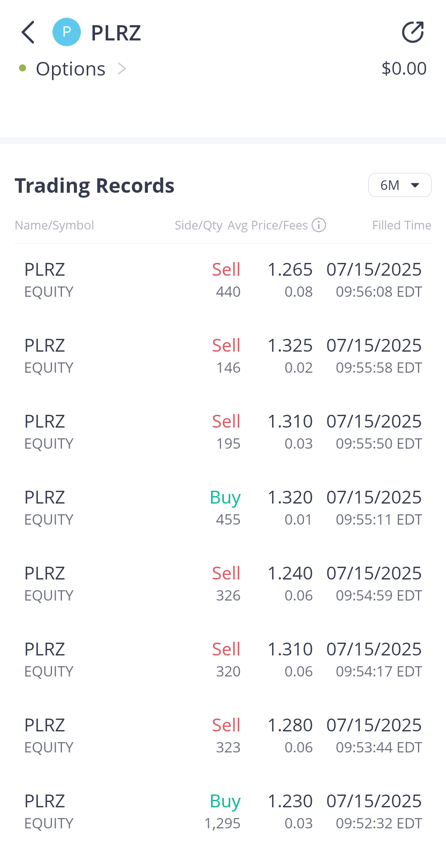The width and height of the screenshot is (446, 868).
Task: Tap the Side/Qty column header
Action: [x=198, y=225]
